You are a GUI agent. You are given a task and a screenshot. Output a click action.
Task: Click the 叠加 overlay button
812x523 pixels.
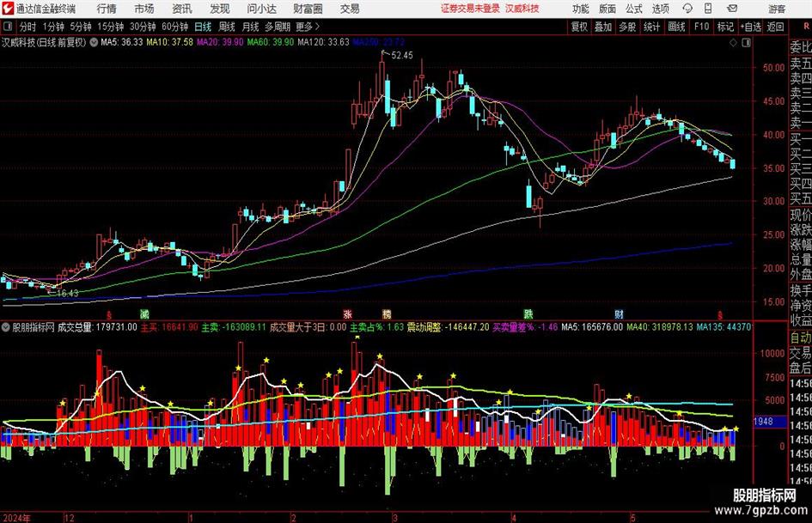point(603,27)
